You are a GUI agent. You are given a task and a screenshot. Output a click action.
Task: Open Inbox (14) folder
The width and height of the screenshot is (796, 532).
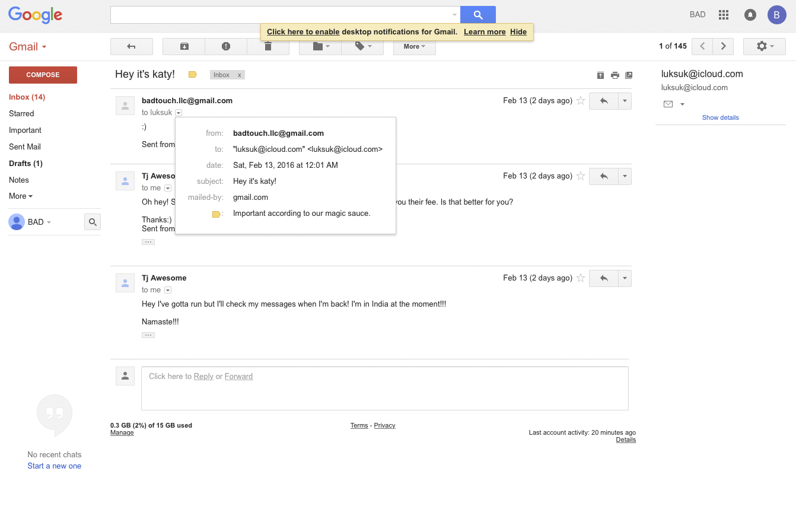(x=27, y=97)
